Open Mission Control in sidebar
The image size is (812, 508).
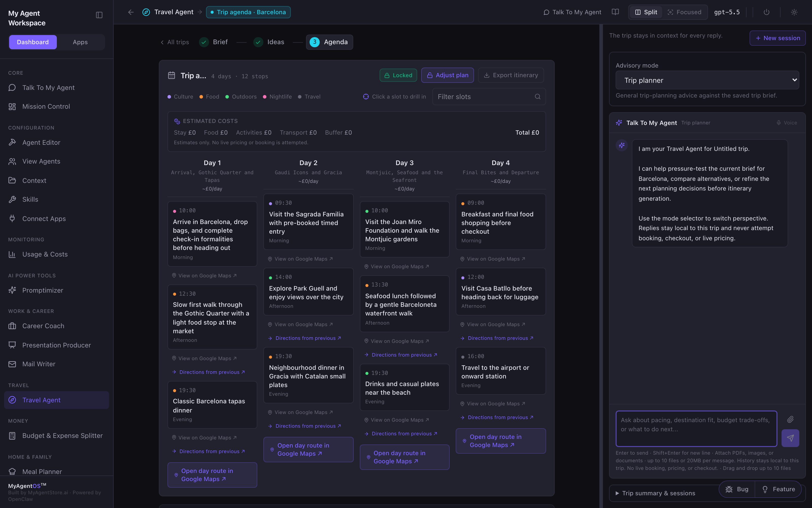[56, 106]
